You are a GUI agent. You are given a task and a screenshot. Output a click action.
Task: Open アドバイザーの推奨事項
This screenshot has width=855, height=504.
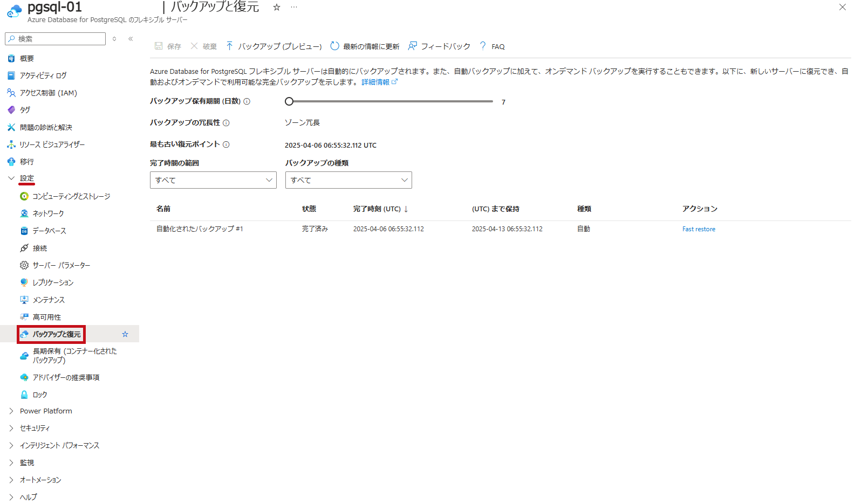click(66, 377)
